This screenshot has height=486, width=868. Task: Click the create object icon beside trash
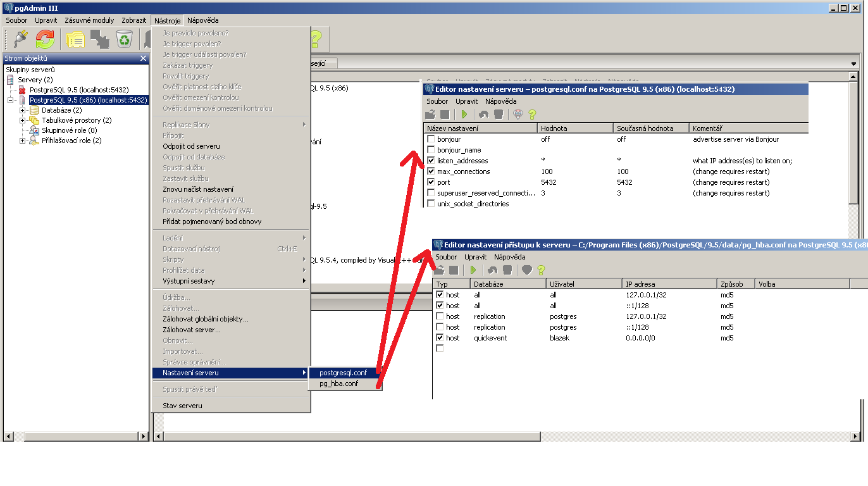[x=100, y=39]
